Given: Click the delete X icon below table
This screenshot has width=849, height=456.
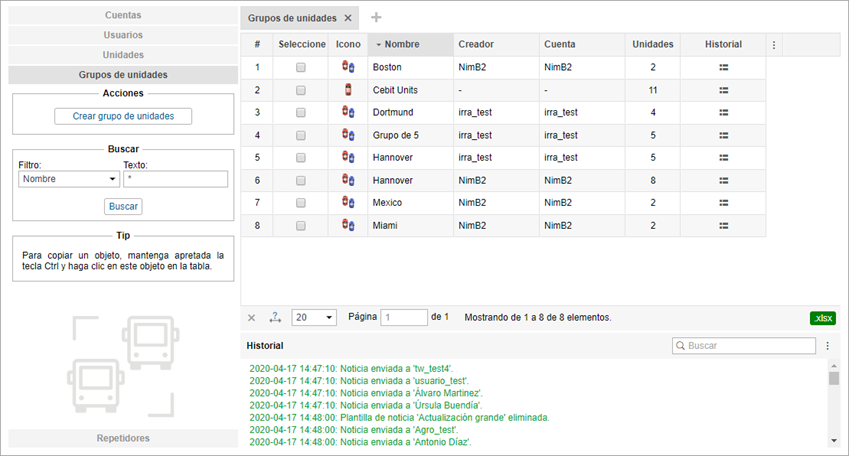Looking at the screenshot, I should (x=252, y=317).
